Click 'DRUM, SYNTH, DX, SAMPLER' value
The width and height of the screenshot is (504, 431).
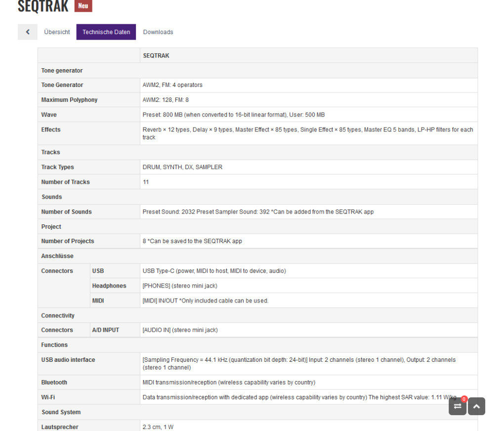182,167
